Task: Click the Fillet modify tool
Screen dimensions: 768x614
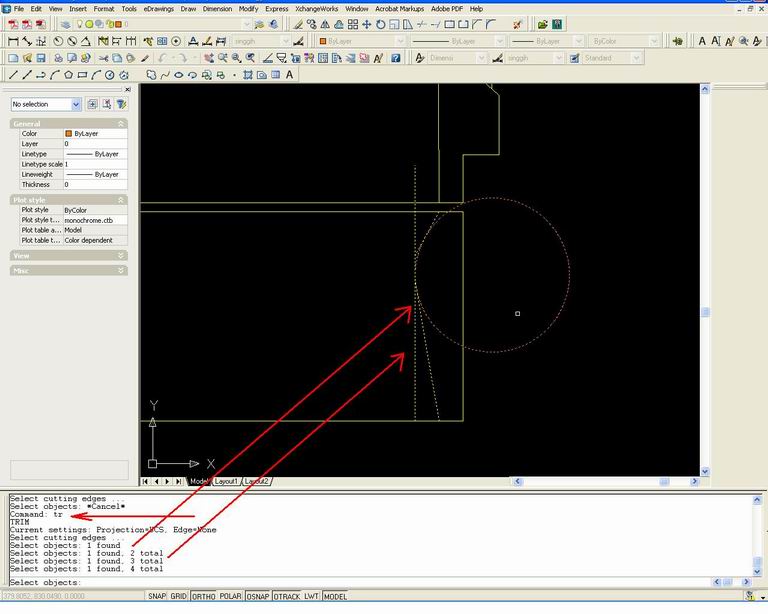Action: [x=491, y=24]
